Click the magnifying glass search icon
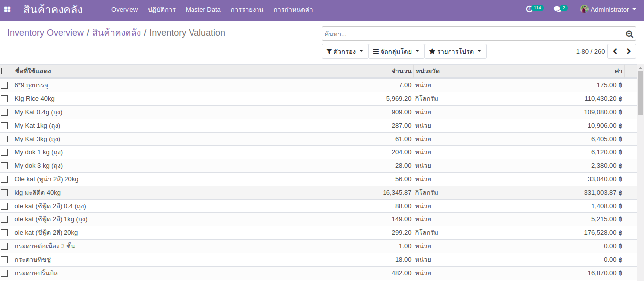This screenshot has height=281, width=644. [x=629, y=34]
